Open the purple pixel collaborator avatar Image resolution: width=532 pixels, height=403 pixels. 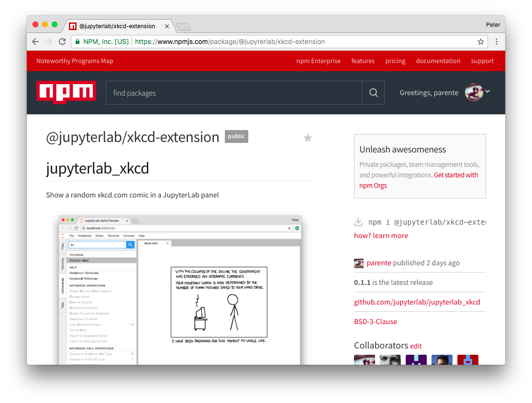tap(416, 359)
